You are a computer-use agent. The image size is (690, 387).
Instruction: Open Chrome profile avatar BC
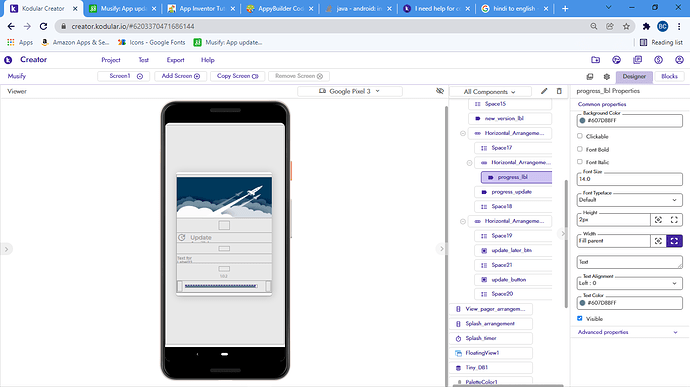[662, 26]
